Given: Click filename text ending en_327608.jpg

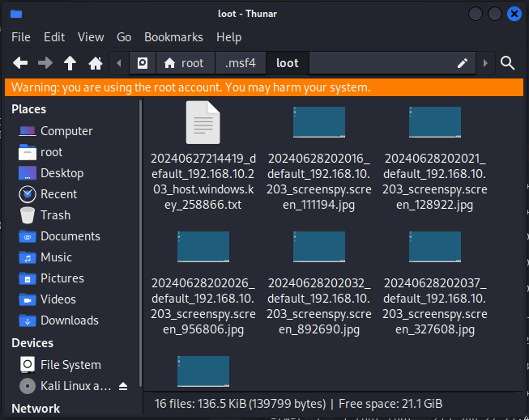Looking at the screenshot, I should pyautogui.click(x=435, y=306).
